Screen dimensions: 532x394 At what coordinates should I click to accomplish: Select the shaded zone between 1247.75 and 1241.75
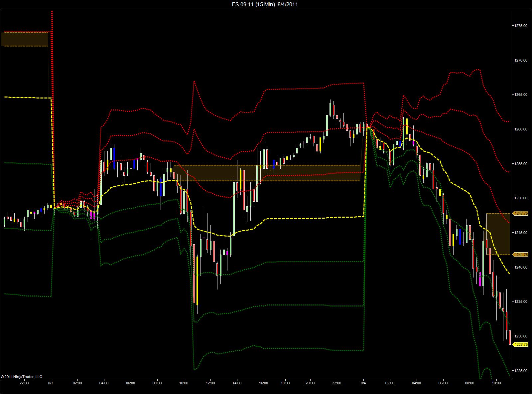click(x=498, y=234)
